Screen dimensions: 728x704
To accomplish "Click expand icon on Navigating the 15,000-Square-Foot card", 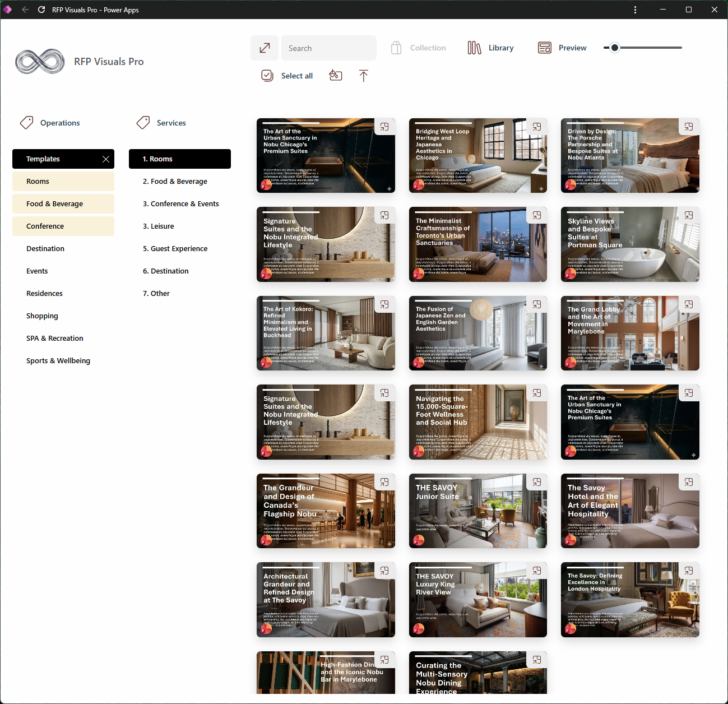I will coord(537,393).
